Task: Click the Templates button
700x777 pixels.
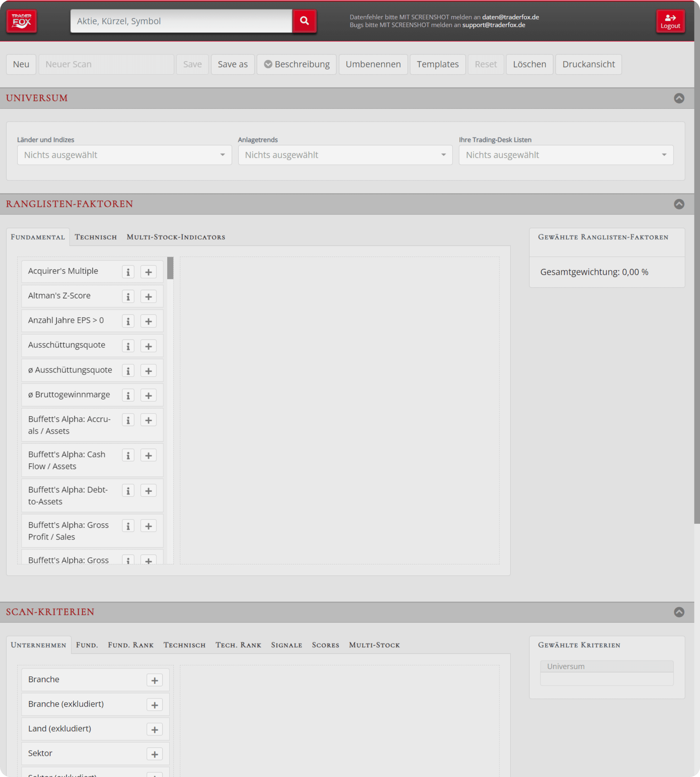Action: point(437,64)
